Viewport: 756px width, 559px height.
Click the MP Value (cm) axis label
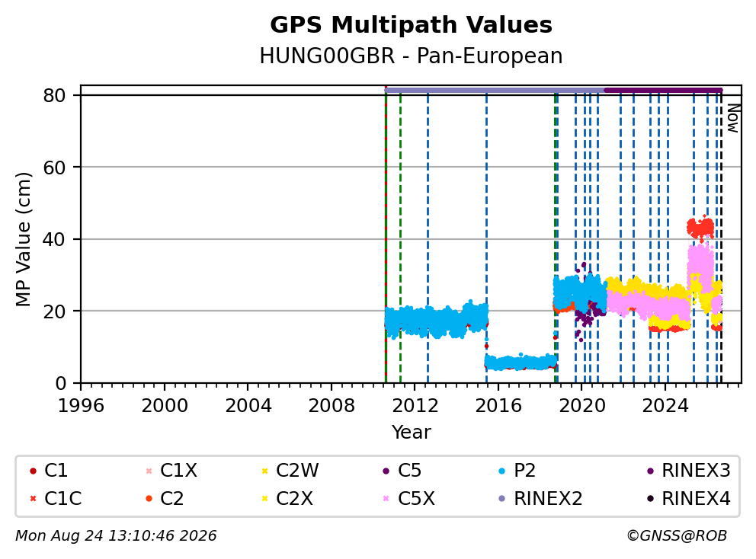tap(23, 239)
